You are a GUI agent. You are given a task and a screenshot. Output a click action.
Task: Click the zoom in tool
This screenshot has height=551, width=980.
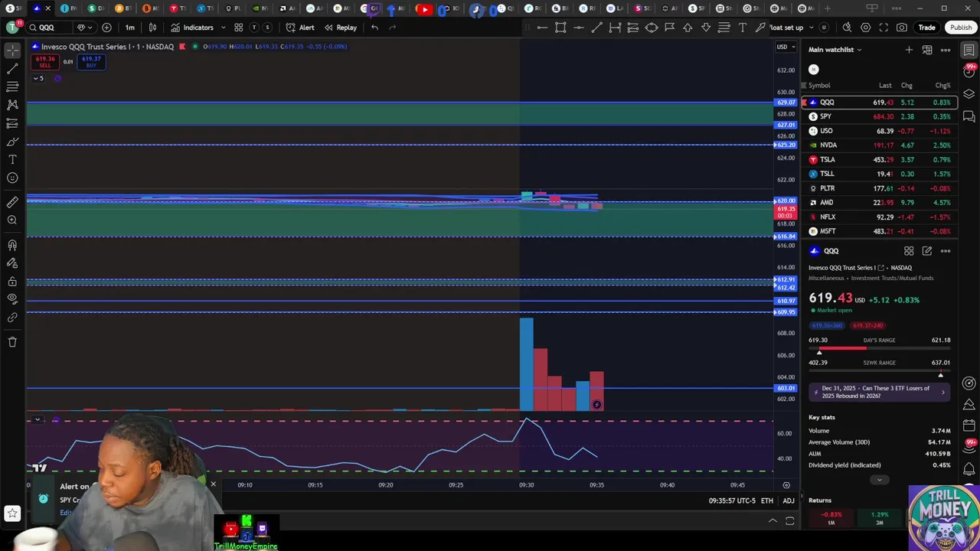[x=12, y=220]
